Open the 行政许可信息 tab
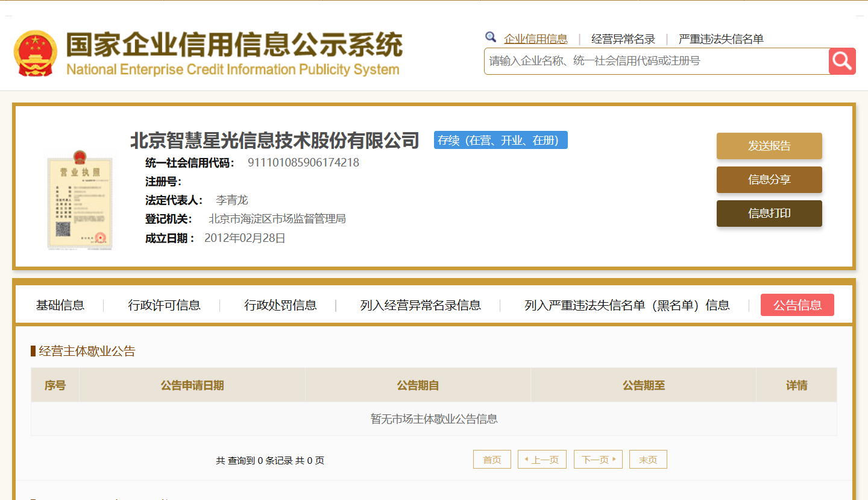 tap(164, 305)
